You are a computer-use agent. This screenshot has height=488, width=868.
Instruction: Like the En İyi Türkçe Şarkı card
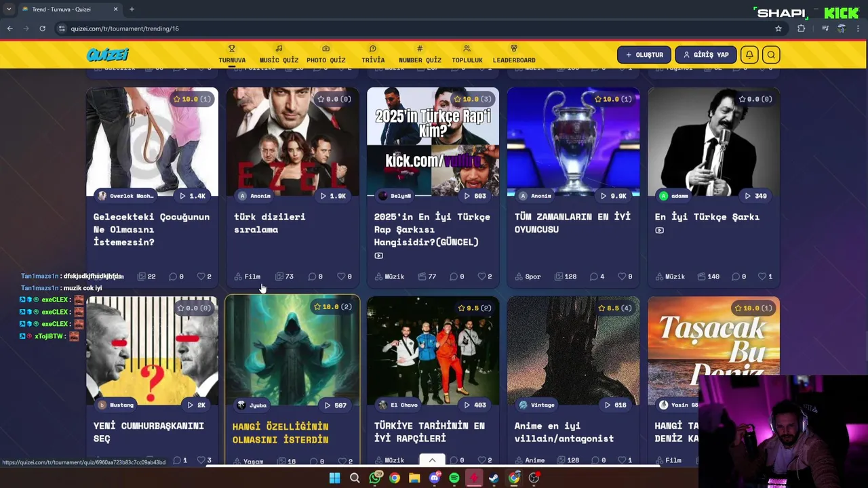click(x=765, y=277)
